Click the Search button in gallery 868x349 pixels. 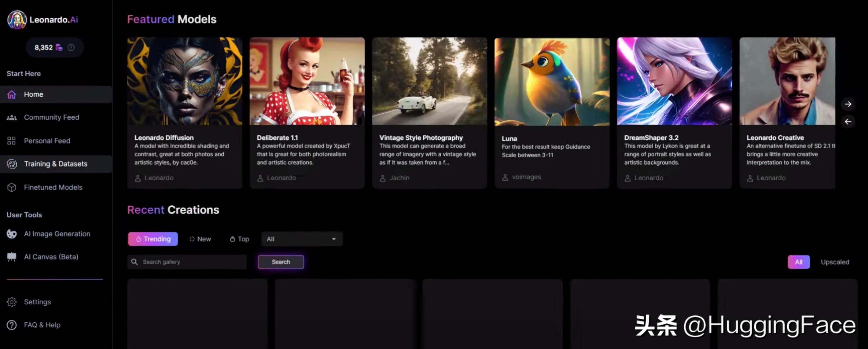[x=281, y=262]
